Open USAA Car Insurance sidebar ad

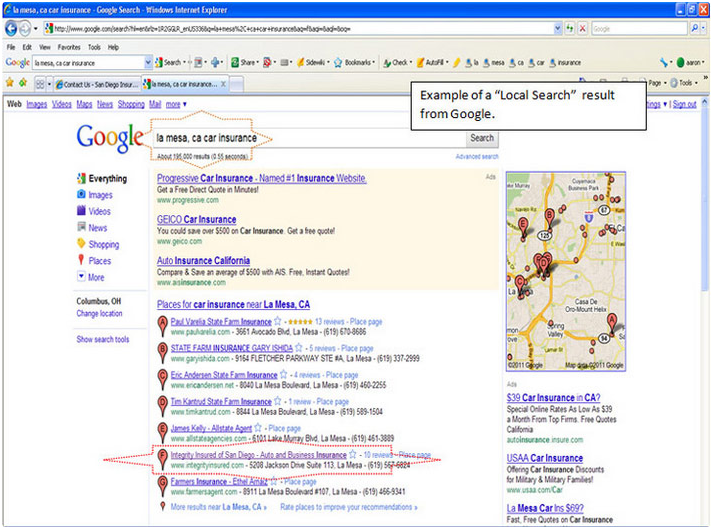coord(545,458)
